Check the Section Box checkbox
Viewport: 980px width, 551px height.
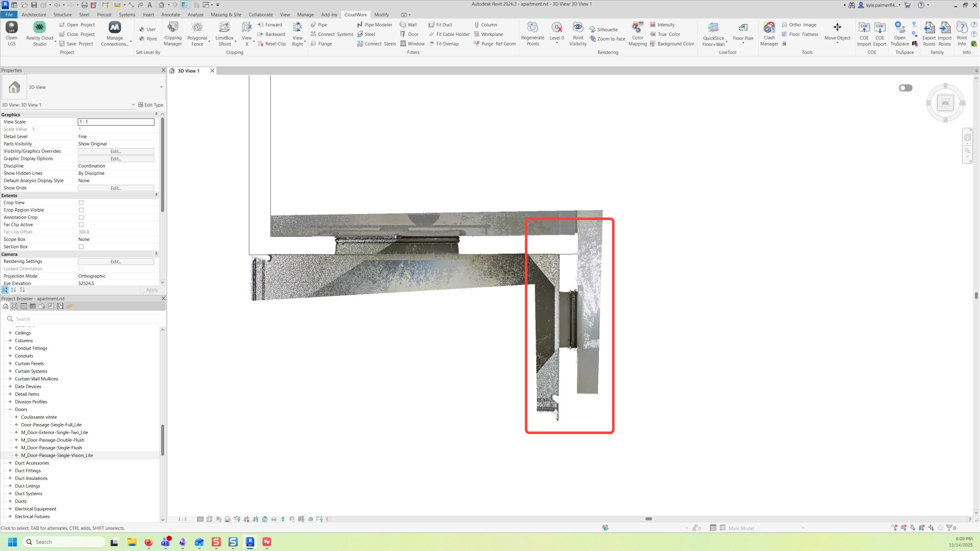pyautogui.click(x=81, y=247)
